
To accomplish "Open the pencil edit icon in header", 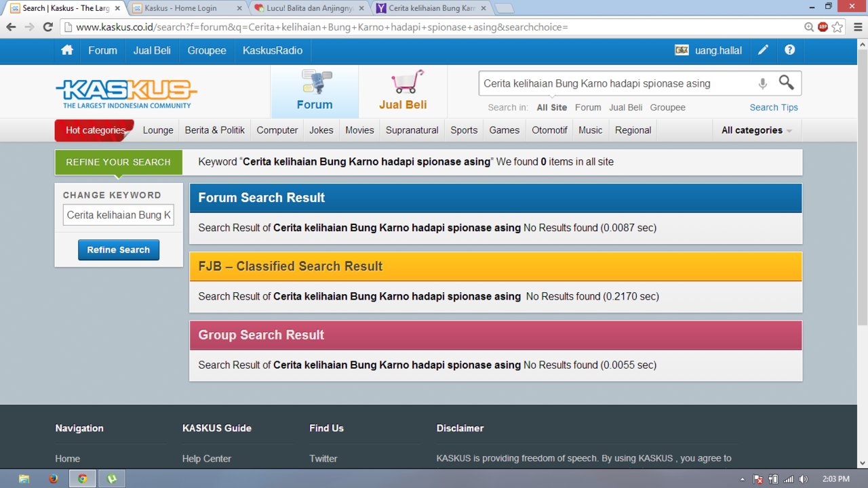I will (x=763, y=50).
